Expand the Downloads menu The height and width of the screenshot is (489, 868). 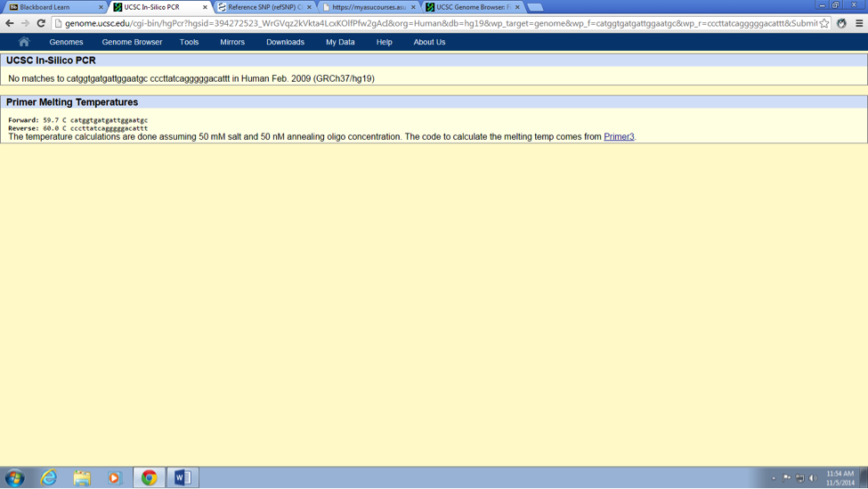(x=285, y=42)
